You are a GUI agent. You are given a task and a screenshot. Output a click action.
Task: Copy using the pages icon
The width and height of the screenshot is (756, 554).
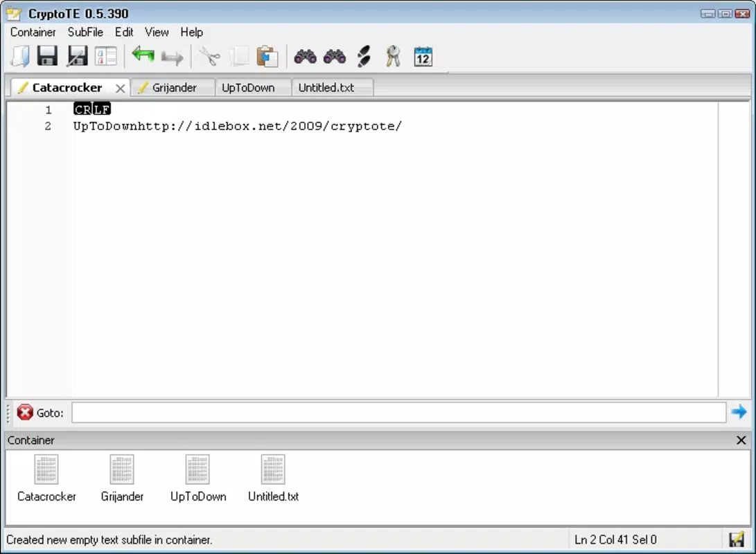pyautogui.click(x=239, y=56)
